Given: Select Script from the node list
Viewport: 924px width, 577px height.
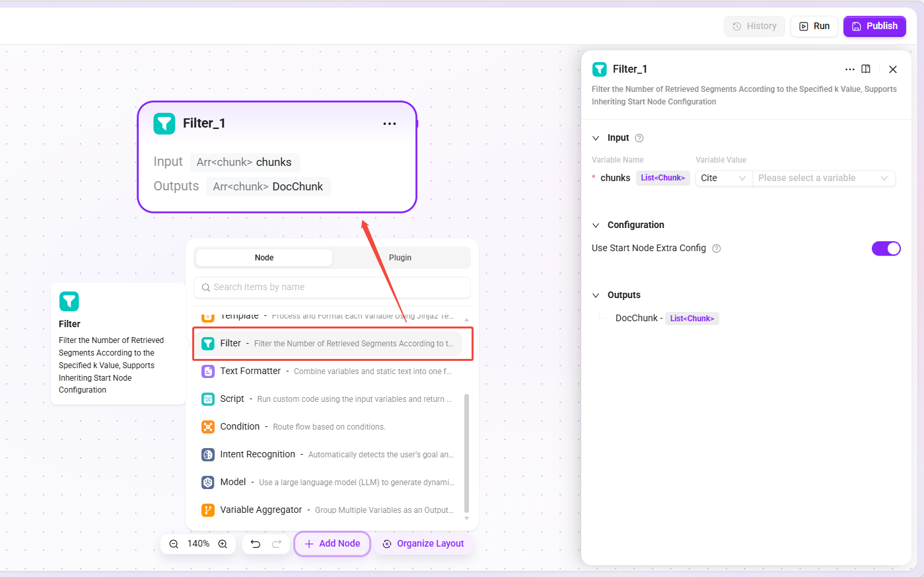Looking at the screenshot, I should click(328, 399).
